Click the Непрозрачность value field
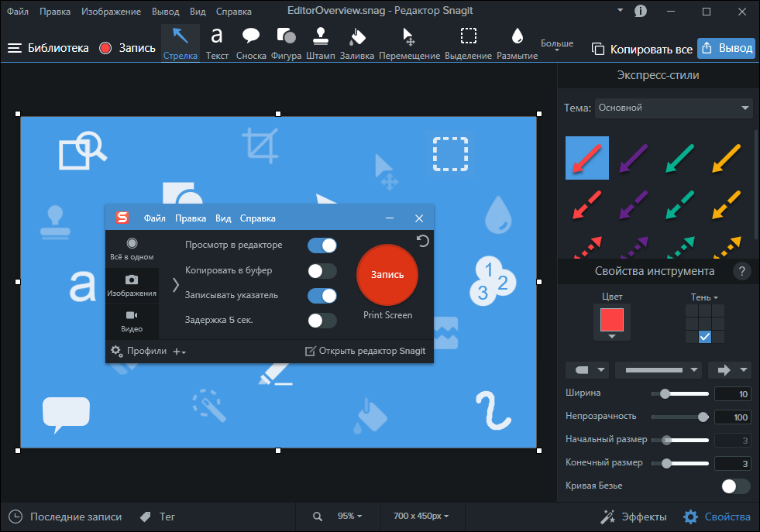The image size is (760, 532). (732, 417)
